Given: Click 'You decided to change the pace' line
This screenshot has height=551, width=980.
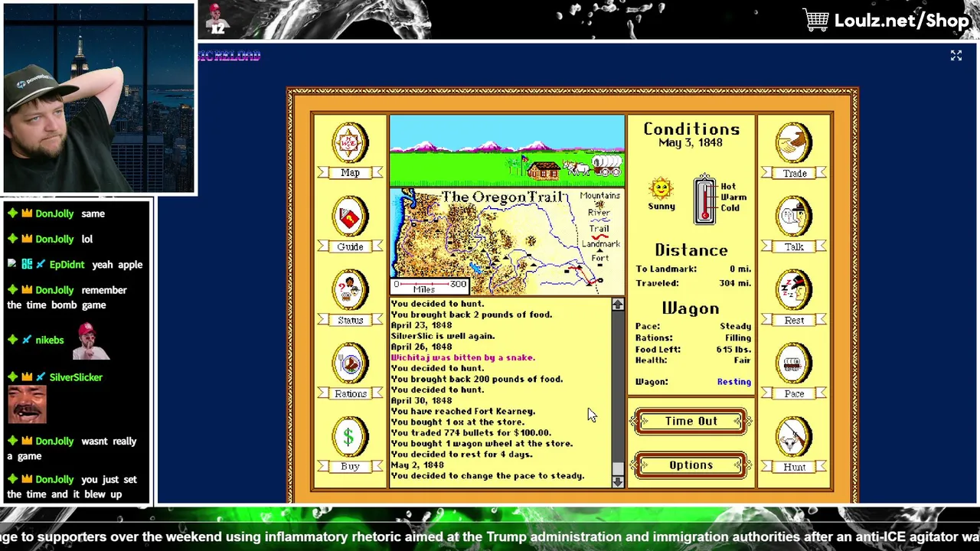Looking at the screenshot, I should coord(488,475).
